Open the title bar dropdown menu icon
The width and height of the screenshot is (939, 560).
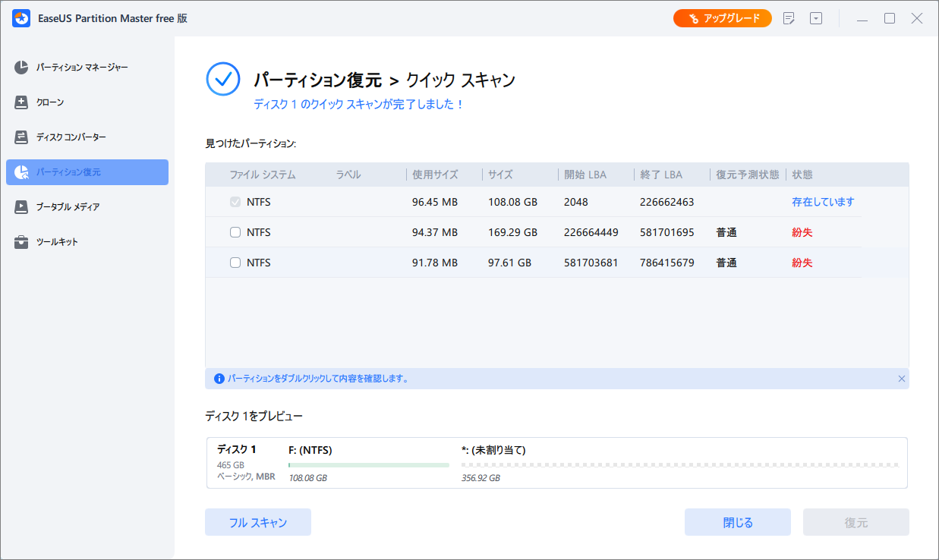coord(816,18)
